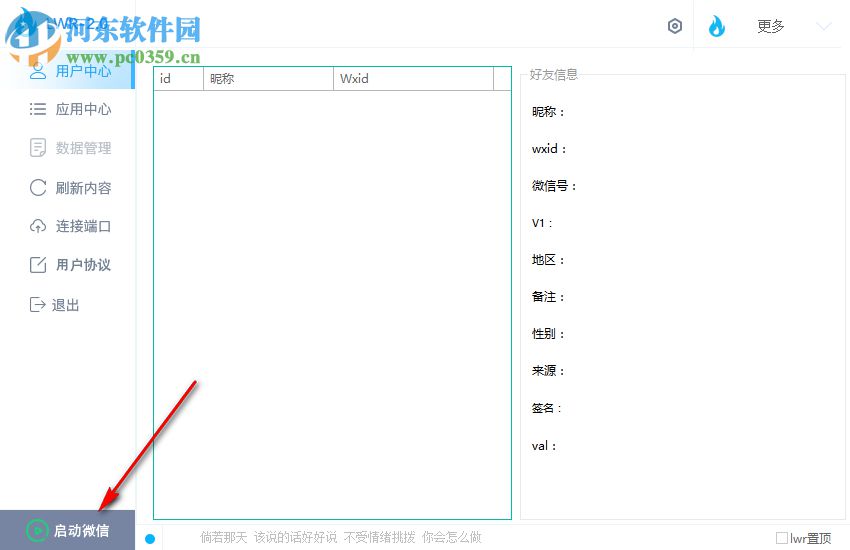
Task: Sort by the id column header
Action: pos(178,79)
